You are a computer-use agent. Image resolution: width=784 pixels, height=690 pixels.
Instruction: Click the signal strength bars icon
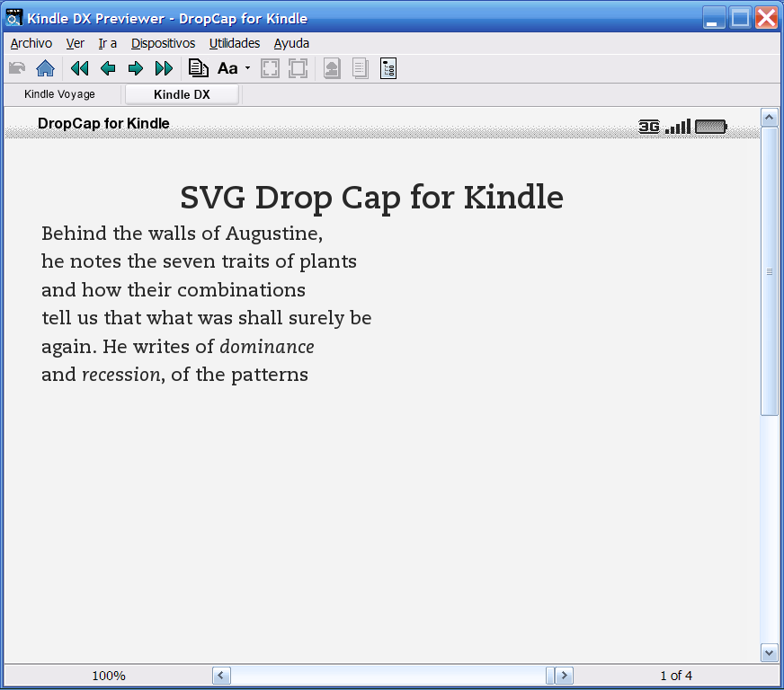point(678,127)
